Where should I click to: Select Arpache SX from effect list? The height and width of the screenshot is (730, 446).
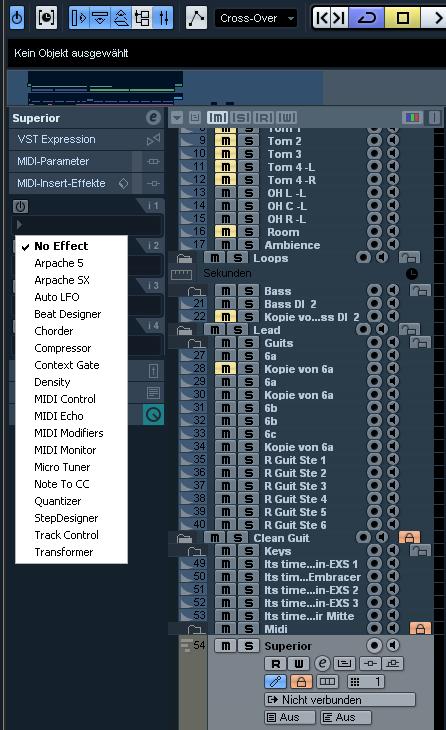(x=62, y=280)
